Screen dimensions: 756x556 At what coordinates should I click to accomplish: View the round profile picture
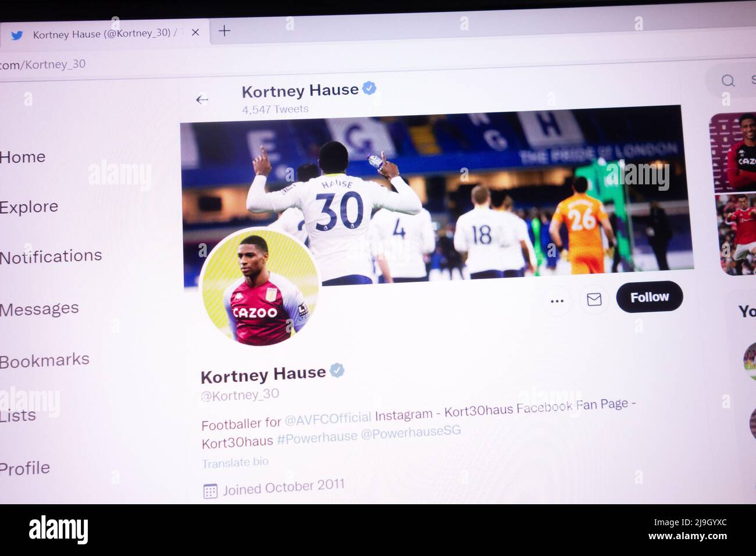point(260,287)
